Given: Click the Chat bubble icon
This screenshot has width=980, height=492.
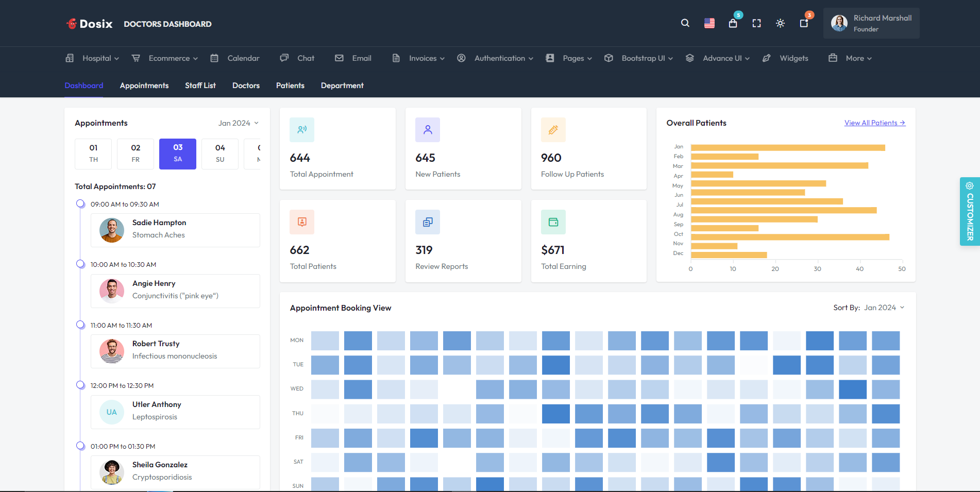Looking at the screenshot, I should [x=284, y=58].
